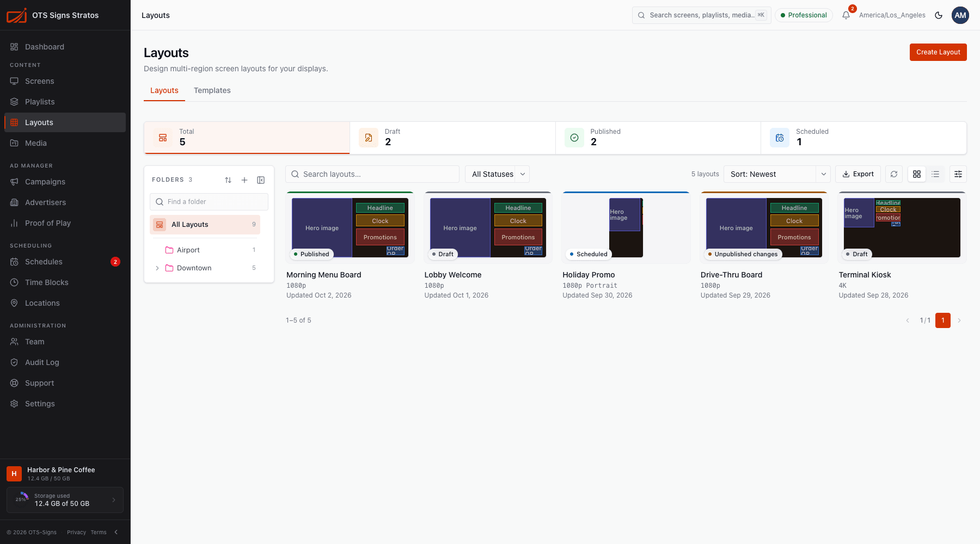Toggle dark mode moon icon
This screenshot has width=980, height=544.
pos(939,15)
